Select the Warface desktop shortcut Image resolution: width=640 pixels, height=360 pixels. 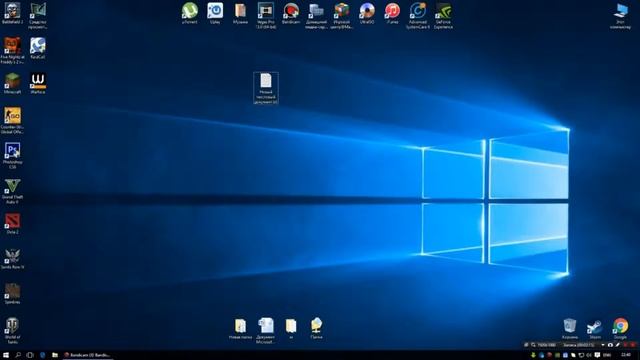coord(38,83)
